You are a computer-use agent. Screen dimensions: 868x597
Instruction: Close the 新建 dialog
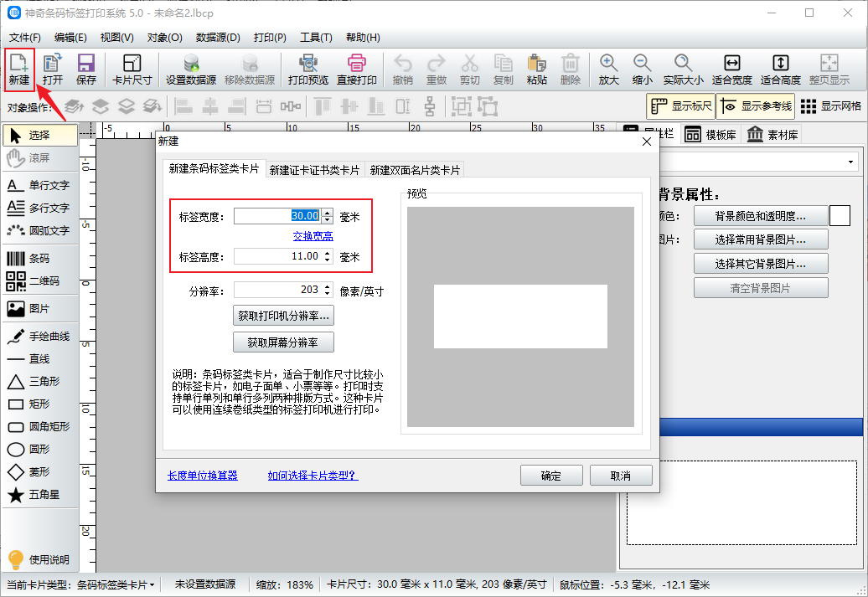647,142
